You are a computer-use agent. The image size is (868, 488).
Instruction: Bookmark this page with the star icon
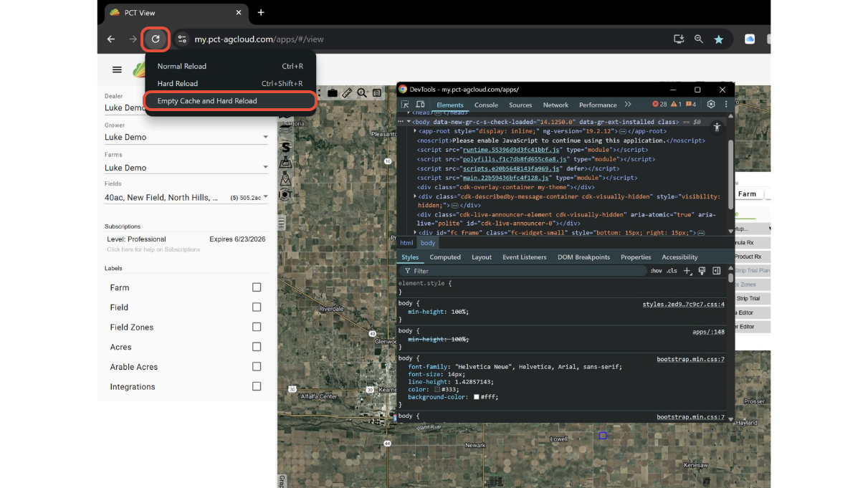pyautogui.click(x=718, y=39)
